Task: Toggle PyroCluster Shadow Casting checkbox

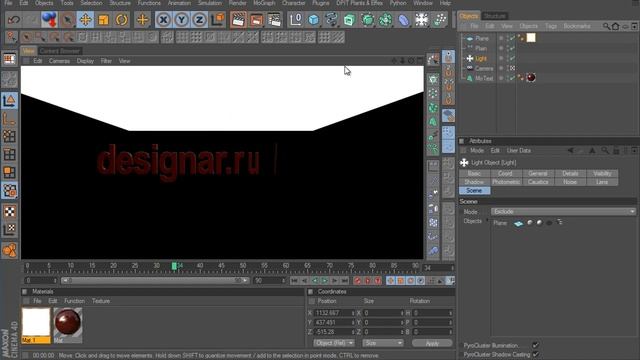Action: click(x=536, y=354)
